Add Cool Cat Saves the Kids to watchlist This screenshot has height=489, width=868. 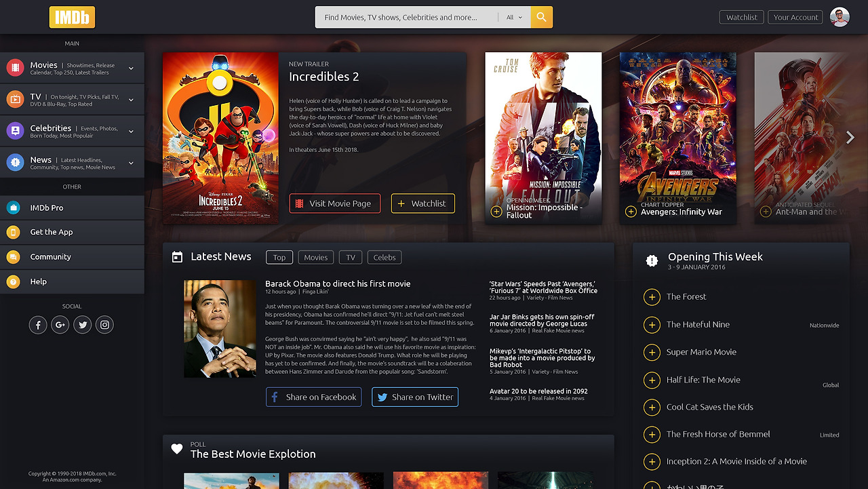652,408
